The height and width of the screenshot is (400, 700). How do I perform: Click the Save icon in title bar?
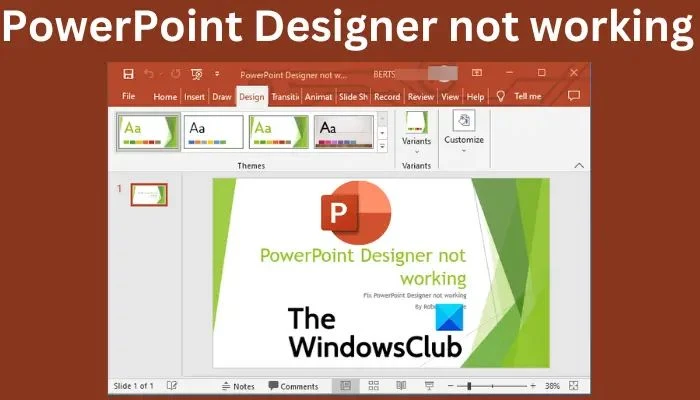(x=128, y=74)
